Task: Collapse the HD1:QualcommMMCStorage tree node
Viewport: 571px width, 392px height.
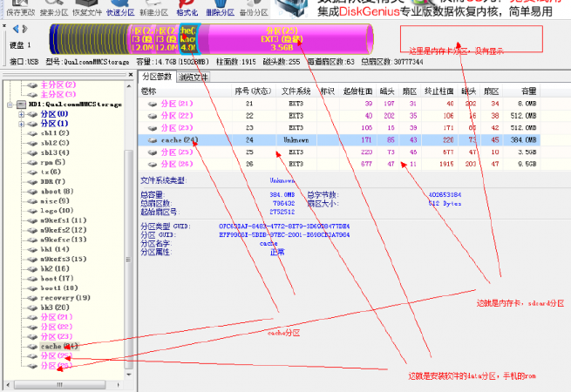Action: click(x=10, y=105)
